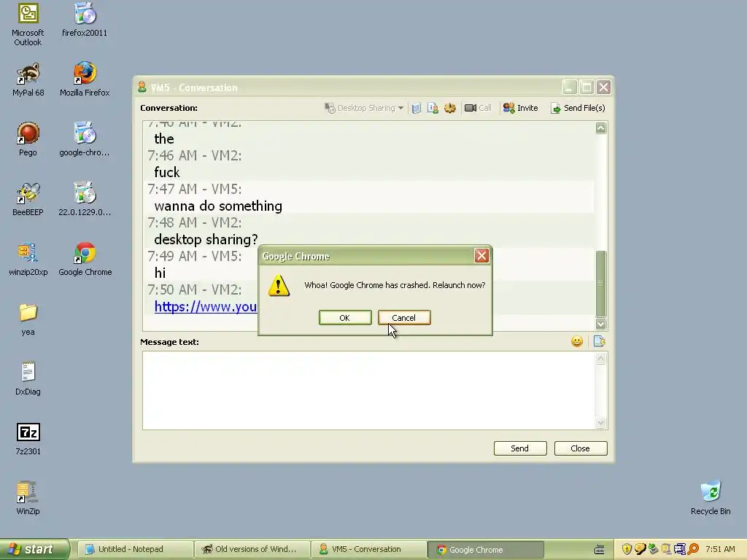Select the 7z2301 desktop icon
This screenshot has width=747, height=560.
[28, 439]
